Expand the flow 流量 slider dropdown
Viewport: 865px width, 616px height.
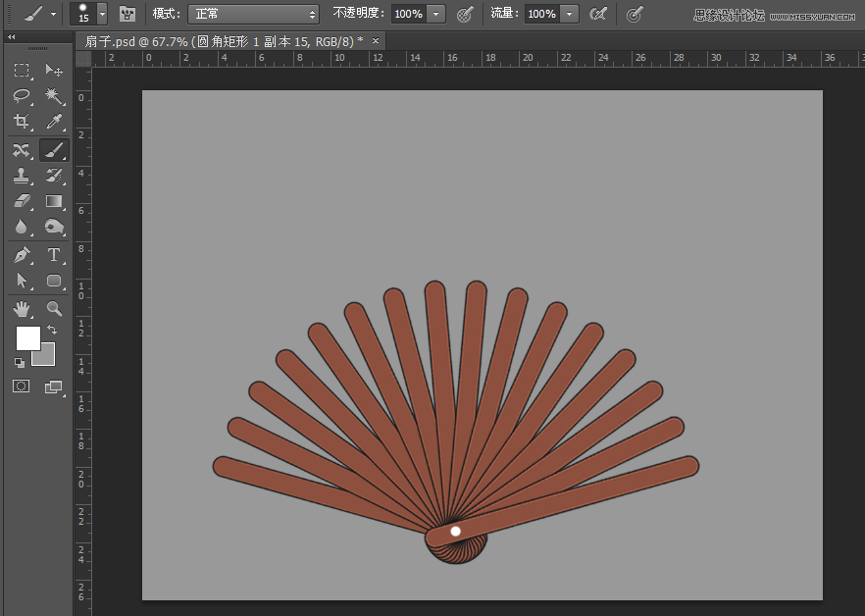(x=570, y=14)
